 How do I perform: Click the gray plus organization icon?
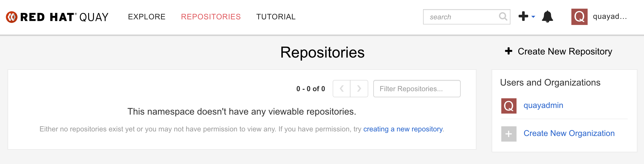[509, 134]
